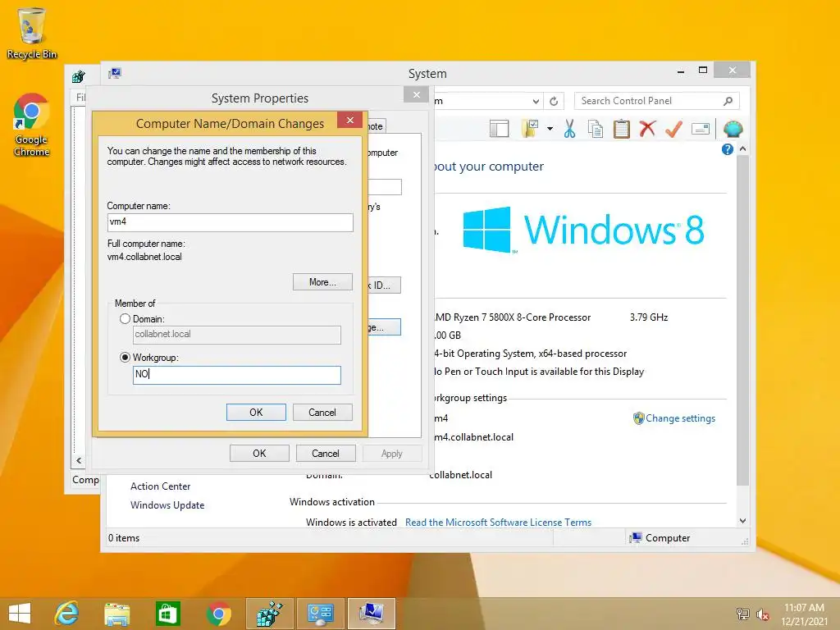Click the magnifier icon in Search Control Panel
The width and height of the screenshot is (840, 630).
728,101
